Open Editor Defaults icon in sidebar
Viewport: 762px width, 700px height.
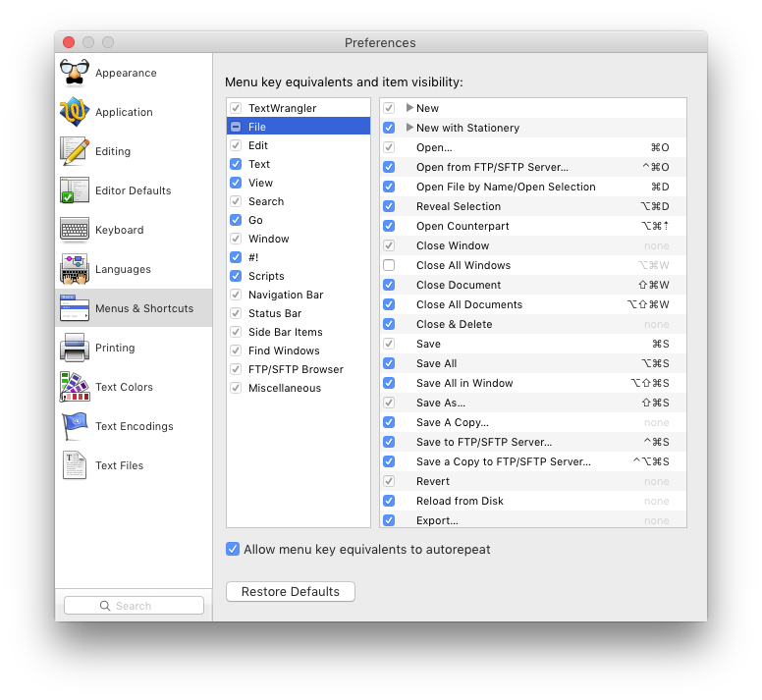tap(75, 190)
